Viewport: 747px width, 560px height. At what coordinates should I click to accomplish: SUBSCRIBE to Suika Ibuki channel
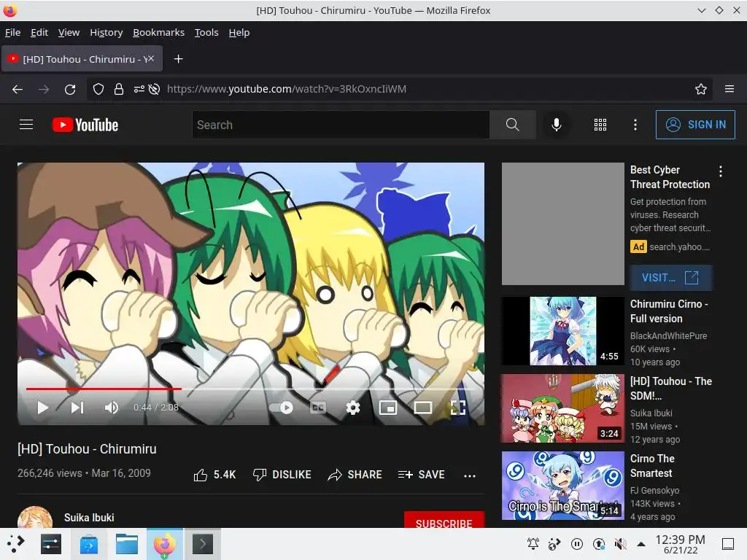[444, 520]
